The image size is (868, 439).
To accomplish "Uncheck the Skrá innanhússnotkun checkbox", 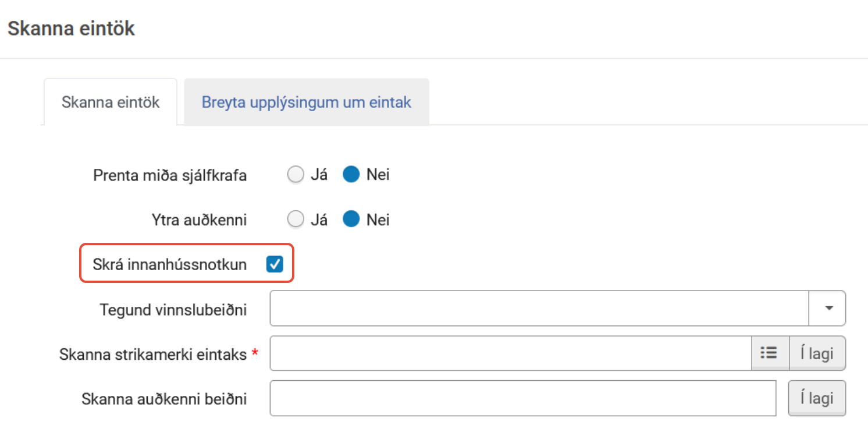I will coord(275,265).
